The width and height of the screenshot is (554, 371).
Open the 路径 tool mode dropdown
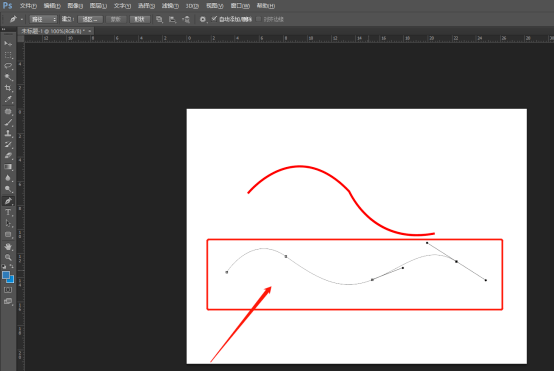click(43, 19)
